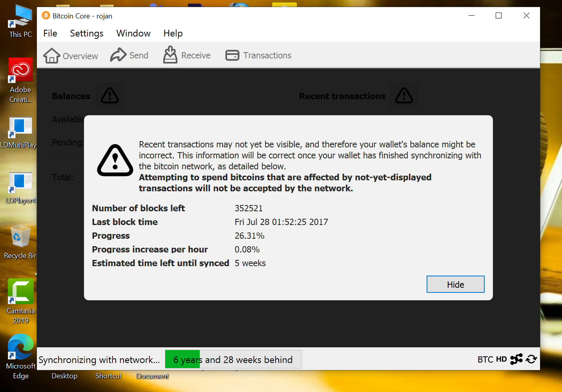Viewport: 562px width, 392px height.
Task: Open the Window menu
Action: point(133,33)
